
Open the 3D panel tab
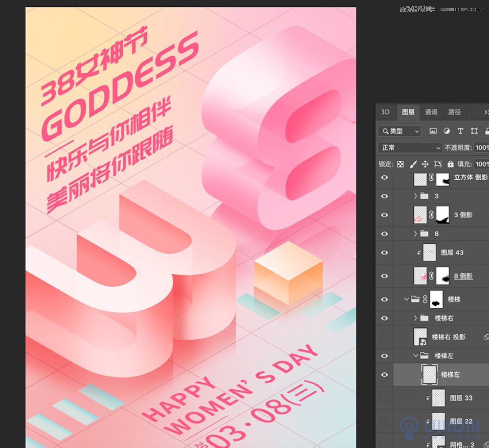pos(385,112)
